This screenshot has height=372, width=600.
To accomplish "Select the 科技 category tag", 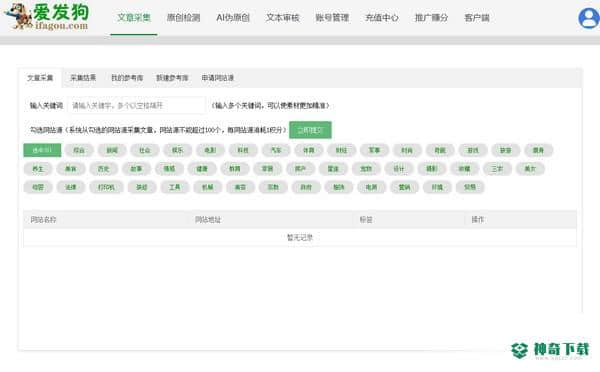I will point(243,150).
